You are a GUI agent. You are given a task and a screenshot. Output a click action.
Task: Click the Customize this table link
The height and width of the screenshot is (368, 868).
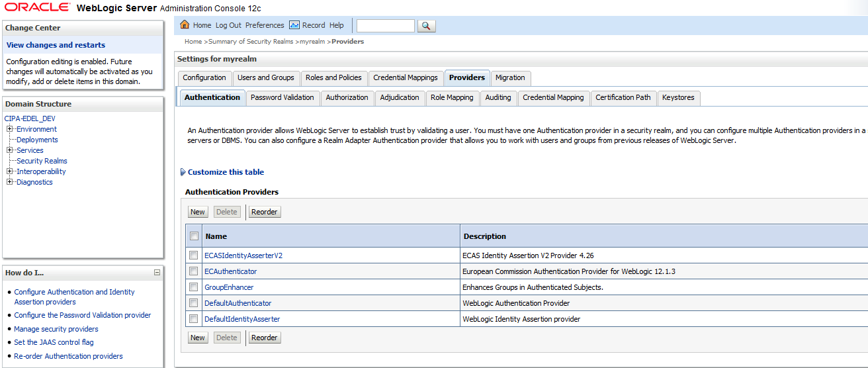pyautogui.click(x=226, y=172)
